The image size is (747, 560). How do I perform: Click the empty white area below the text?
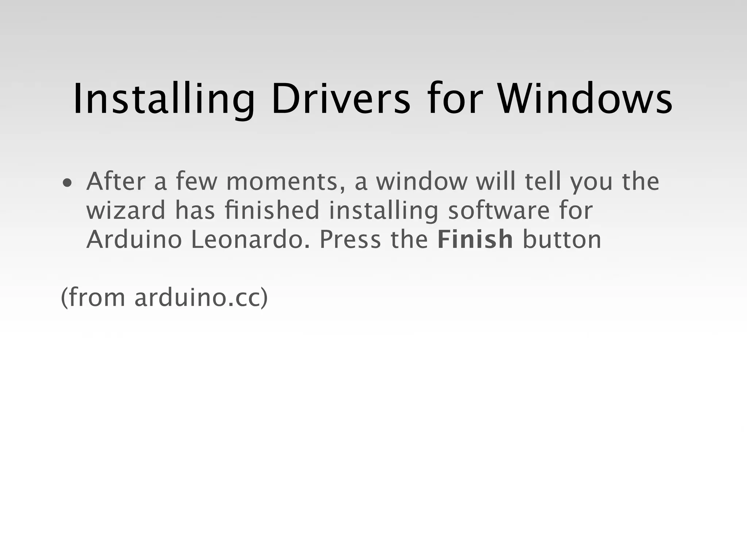point(373,437)
